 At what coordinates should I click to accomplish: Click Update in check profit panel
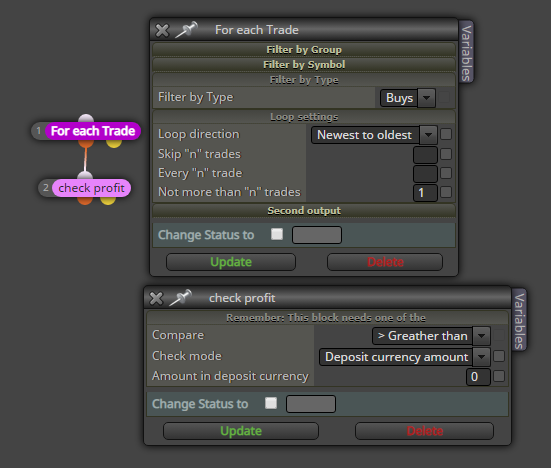pyautogui.click(x=241, y=431)
